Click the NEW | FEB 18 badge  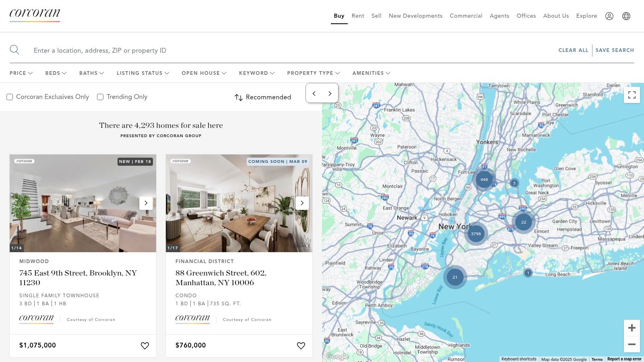pyautogui.click(x=135, y=162)
